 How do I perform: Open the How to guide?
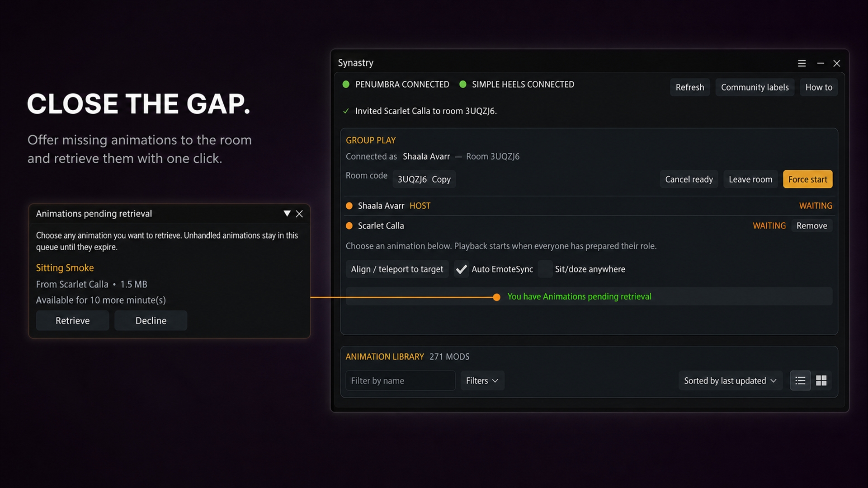coord(819,87)
